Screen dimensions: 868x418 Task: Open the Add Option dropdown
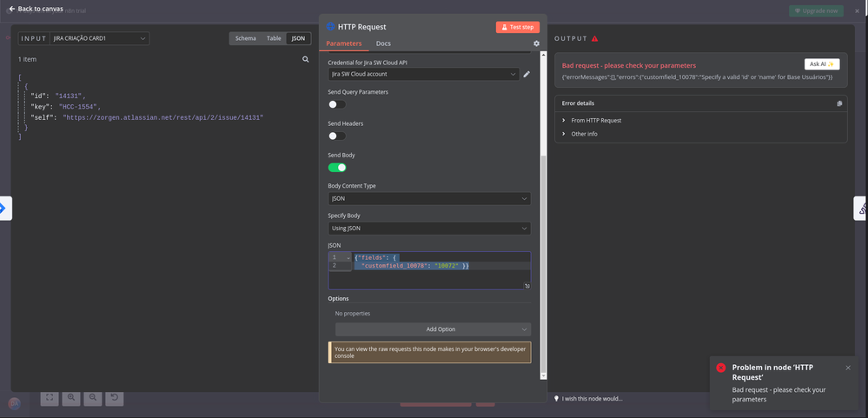433,329
